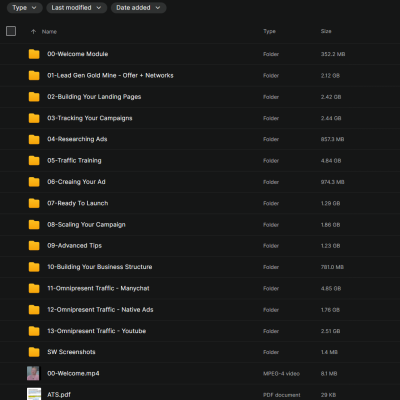Click the 1.29 GB size value

click(x=330, y=203)
